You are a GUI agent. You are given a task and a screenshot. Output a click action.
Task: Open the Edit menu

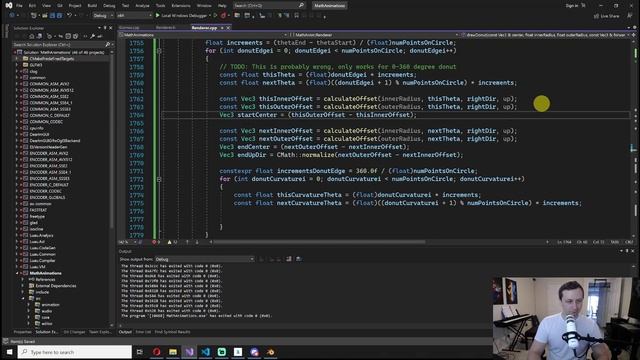33,6
